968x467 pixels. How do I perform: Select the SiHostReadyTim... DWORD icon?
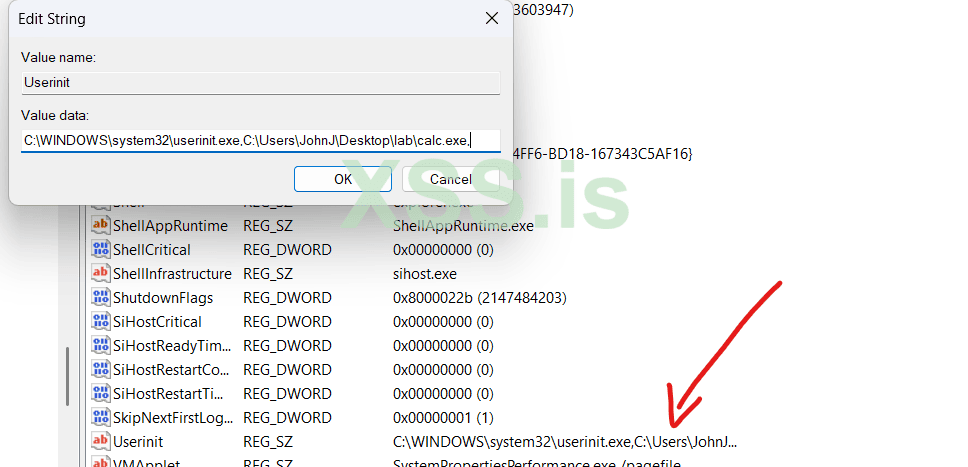click(x=100, y=345)
